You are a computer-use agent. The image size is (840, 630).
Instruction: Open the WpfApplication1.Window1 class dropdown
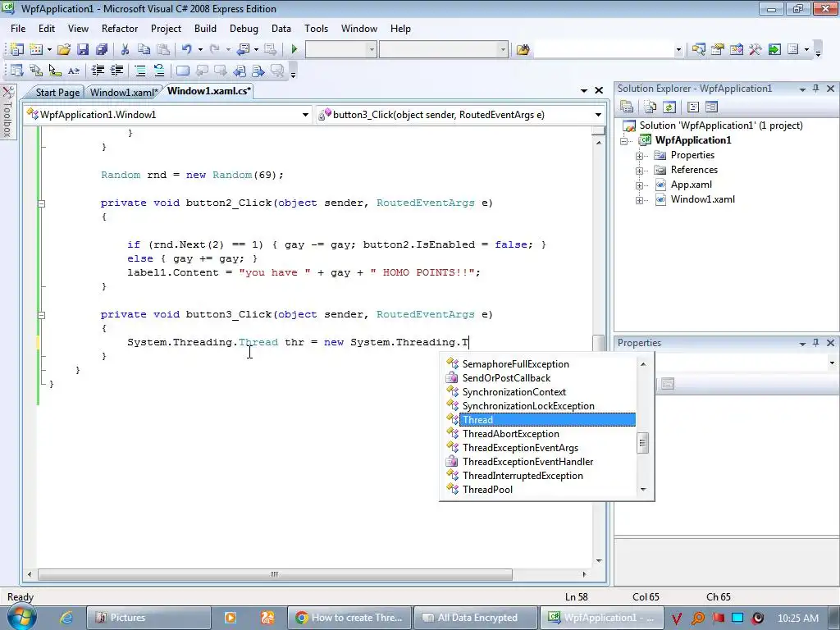click(305, 115)
